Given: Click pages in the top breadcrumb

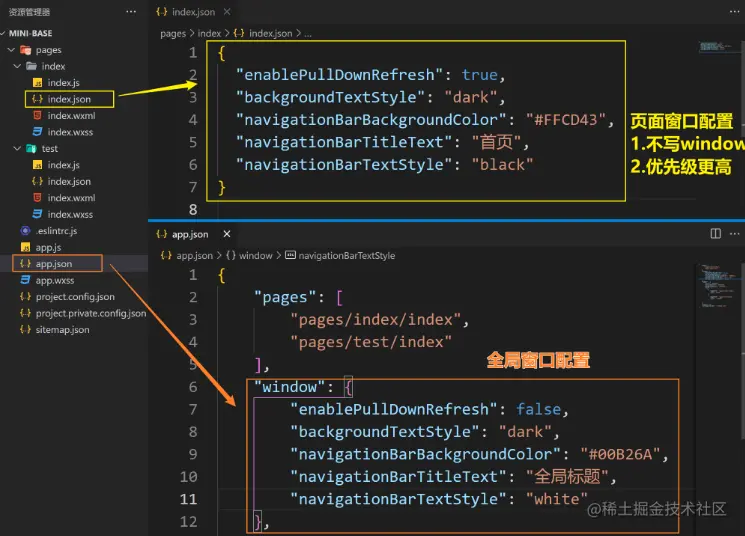Looking at the screenshot, I should (173, 34).
